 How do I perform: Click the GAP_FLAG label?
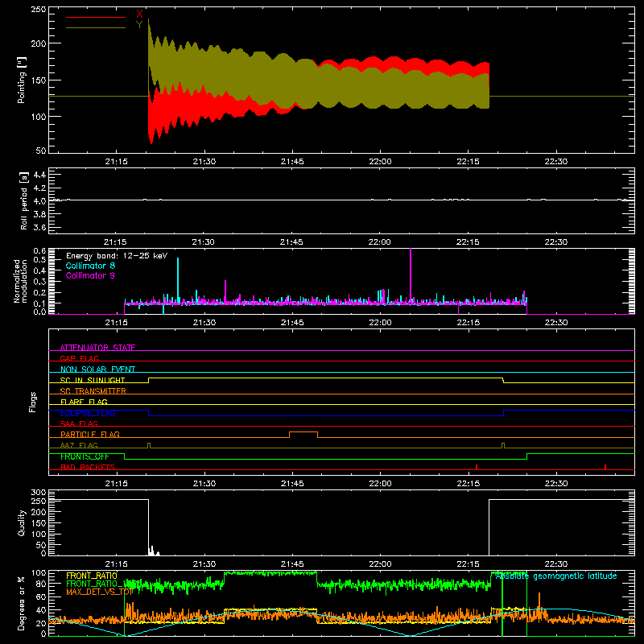[79, 358]
